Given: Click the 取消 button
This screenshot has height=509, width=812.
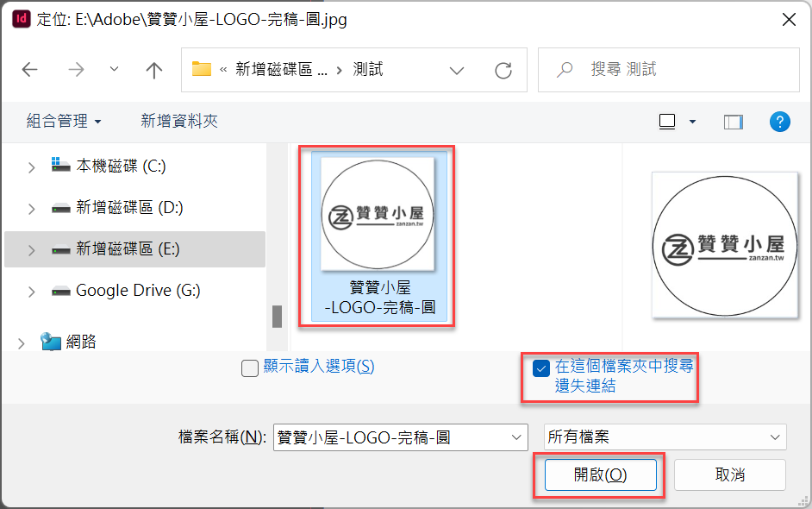Looking at the screenshot, I should [x=729, y=474].
